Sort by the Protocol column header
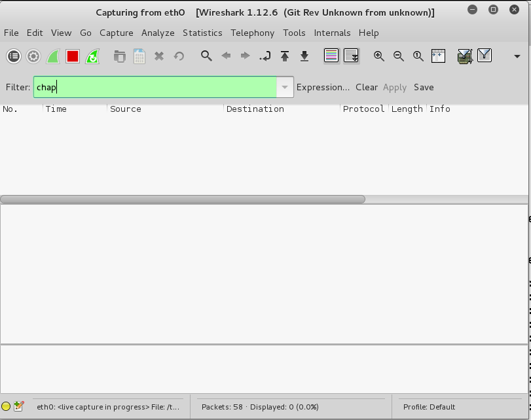This screenshot has height=420, width=531. pos(365,109)
